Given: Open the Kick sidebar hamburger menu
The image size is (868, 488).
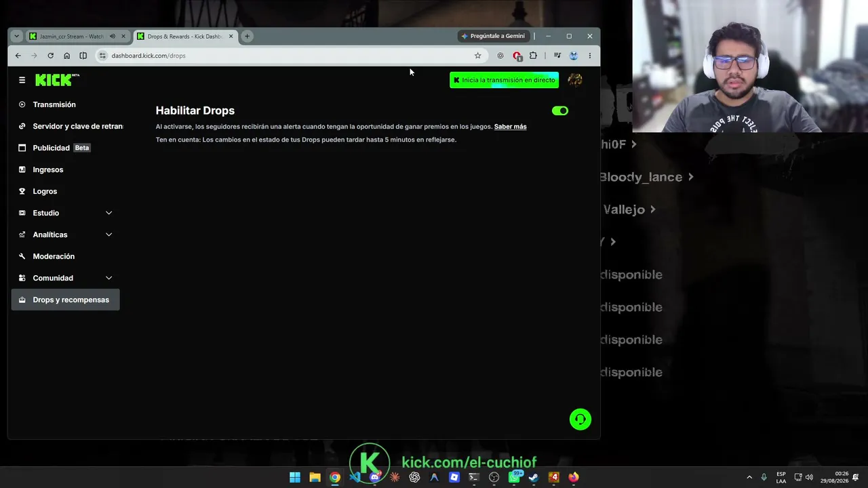Looking at the screenshot, I should (22, 80).
